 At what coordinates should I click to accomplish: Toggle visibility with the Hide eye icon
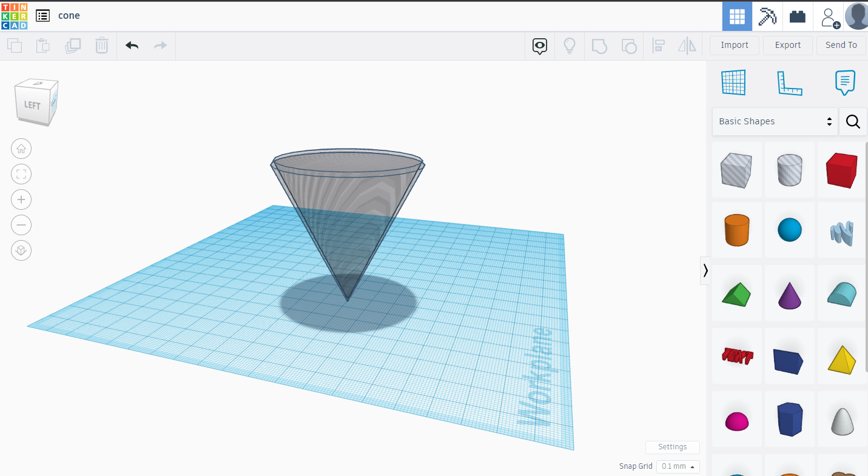point(539,45)
